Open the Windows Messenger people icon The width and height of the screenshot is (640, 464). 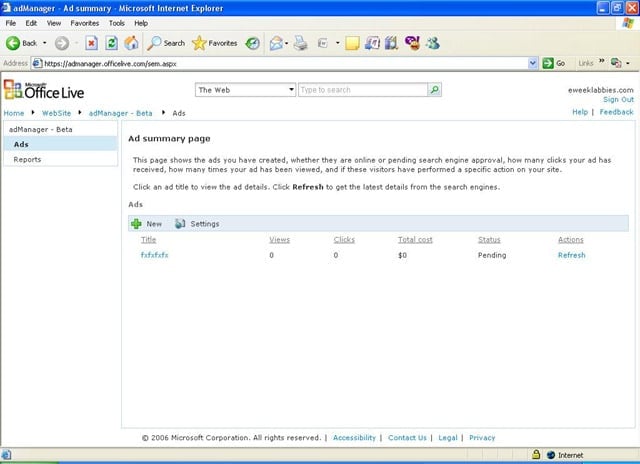pos(433,43)
